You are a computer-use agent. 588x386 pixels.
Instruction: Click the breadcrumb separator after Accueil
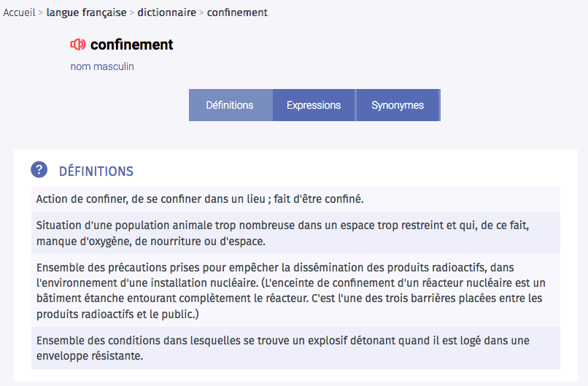[x=41, y=12]
